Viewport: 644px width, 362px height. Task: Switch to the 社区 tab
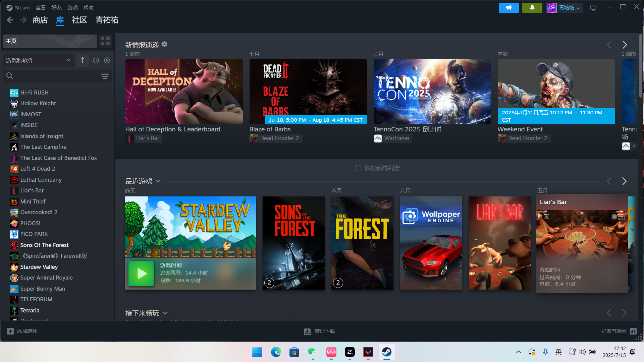click(79, 20)
